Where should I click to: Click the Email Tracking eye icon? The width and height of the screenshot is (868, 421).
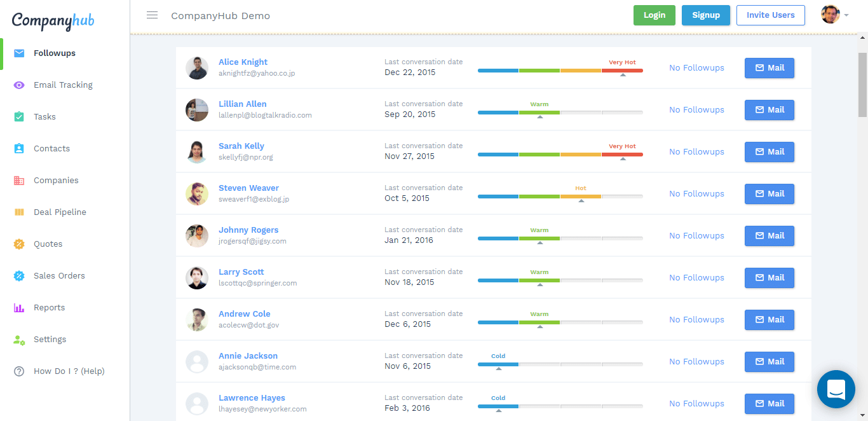coord(19,85)
